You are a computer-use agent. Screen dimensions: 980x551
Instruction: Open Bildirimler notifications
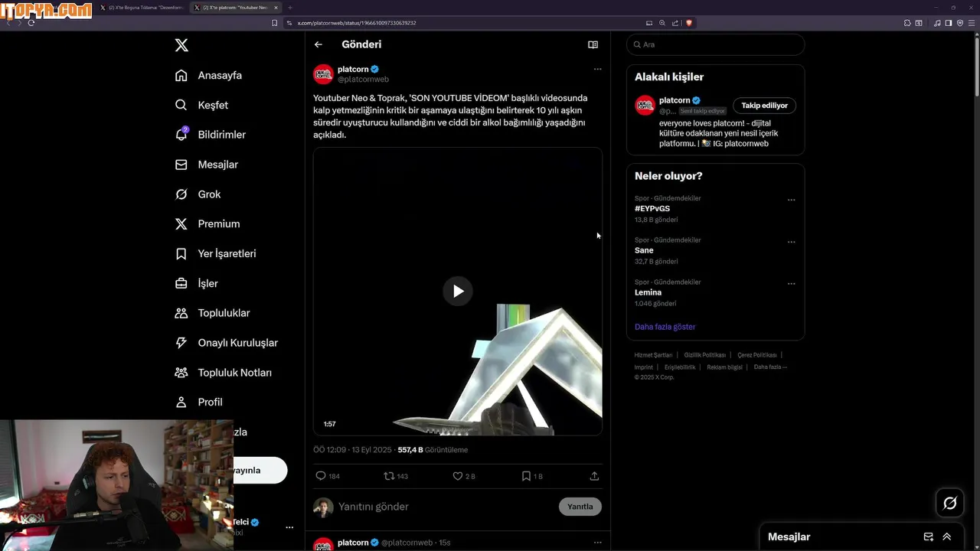(211, 135)
